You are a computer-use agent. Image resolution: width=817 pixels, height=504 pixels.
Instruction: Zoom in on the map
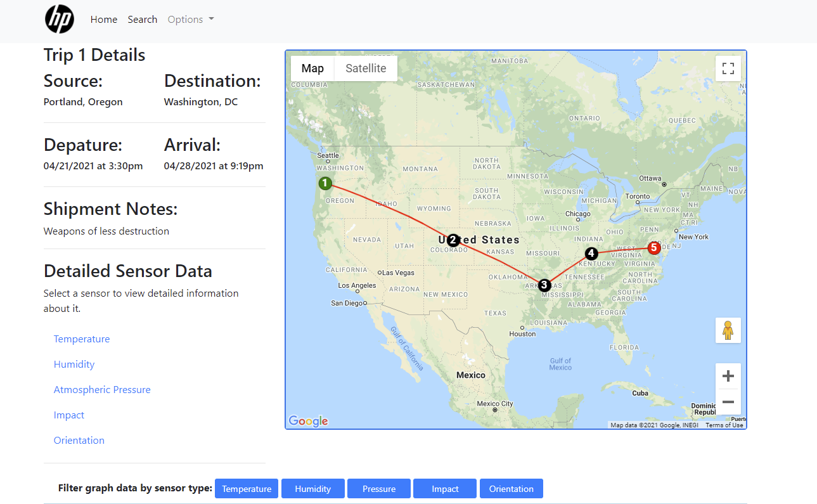click(x=728, y=376)
